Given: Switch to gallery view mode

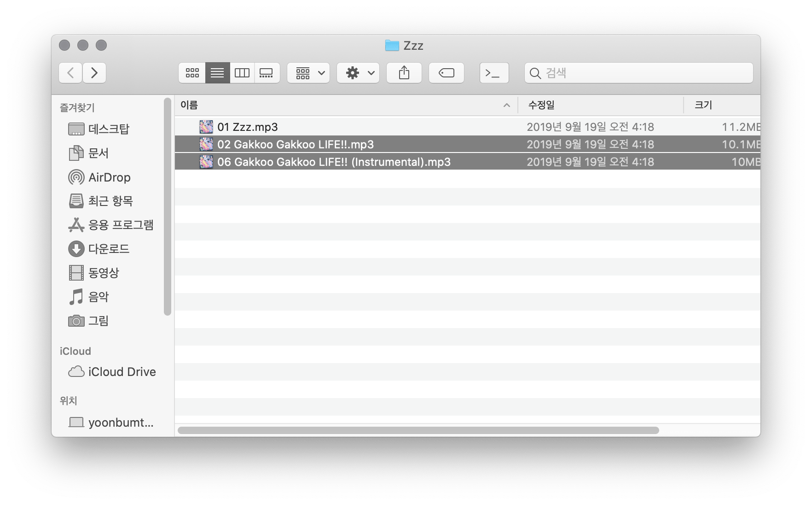Looking at the screenshot, I should 267,73.
